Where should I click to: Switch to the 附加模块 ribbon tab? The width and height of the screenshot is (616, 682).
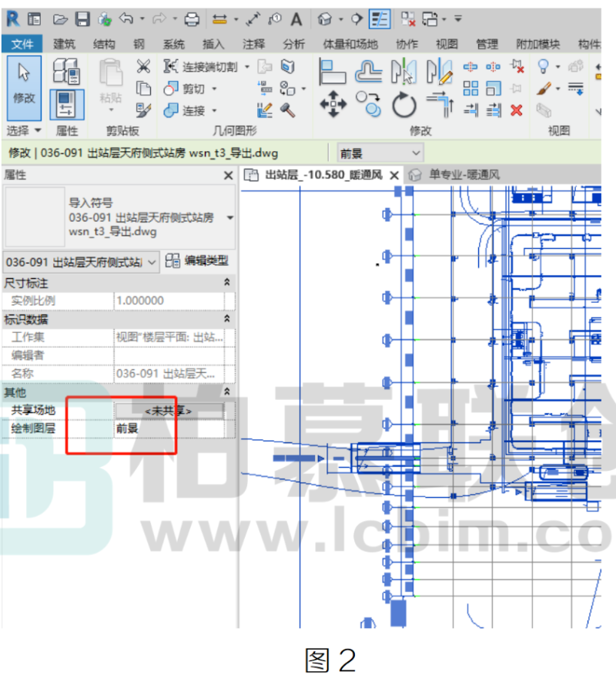click(537, 44)
